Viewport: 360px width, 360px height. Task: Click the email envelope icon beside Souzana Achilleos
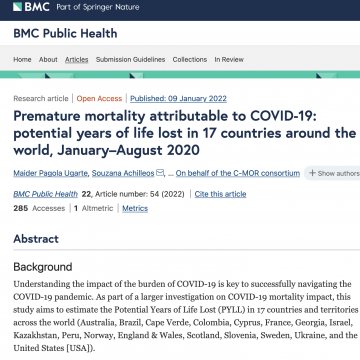(x=160, y=173)
